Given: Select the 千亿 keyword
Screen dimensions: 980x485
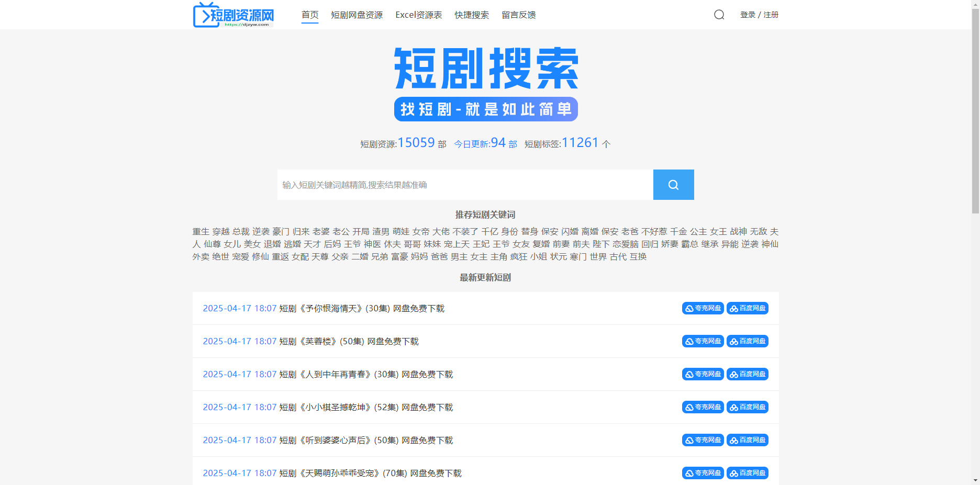Looking at the screenshot, I should point(489,231).
